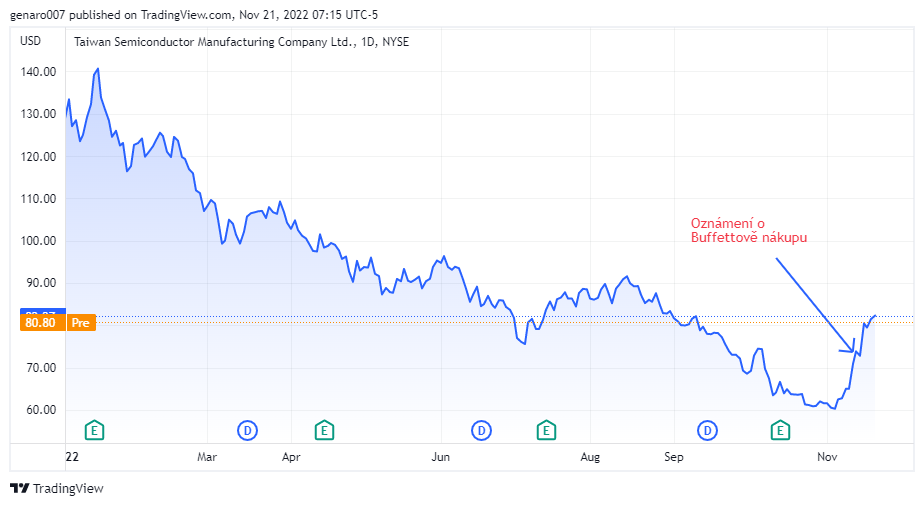The height and width of the screenshot is (506, 924).
Task: Click the 140.00 price axis label
Action: click(x=38, y=72)
